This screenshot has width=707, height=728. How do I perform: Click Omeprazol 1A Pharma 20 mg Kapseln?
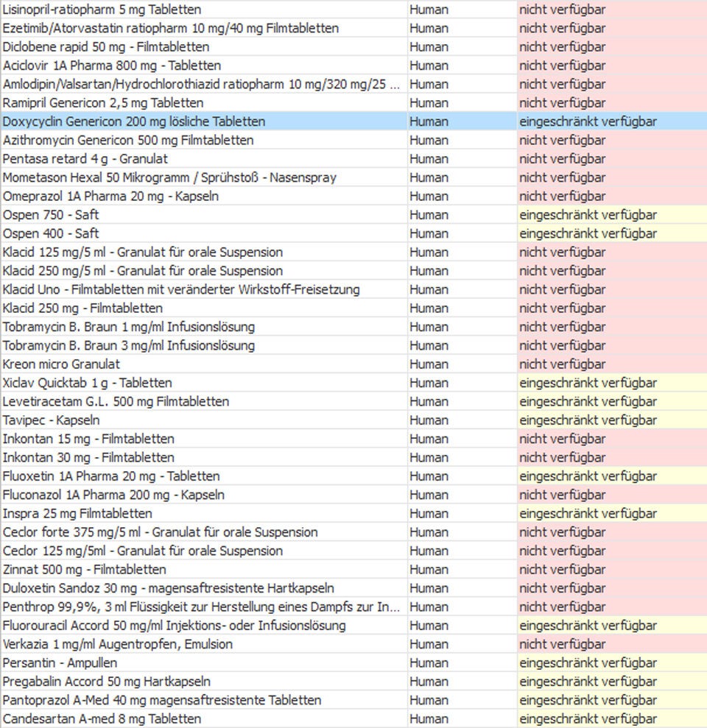pyautogui.click(x=110, y=197)
